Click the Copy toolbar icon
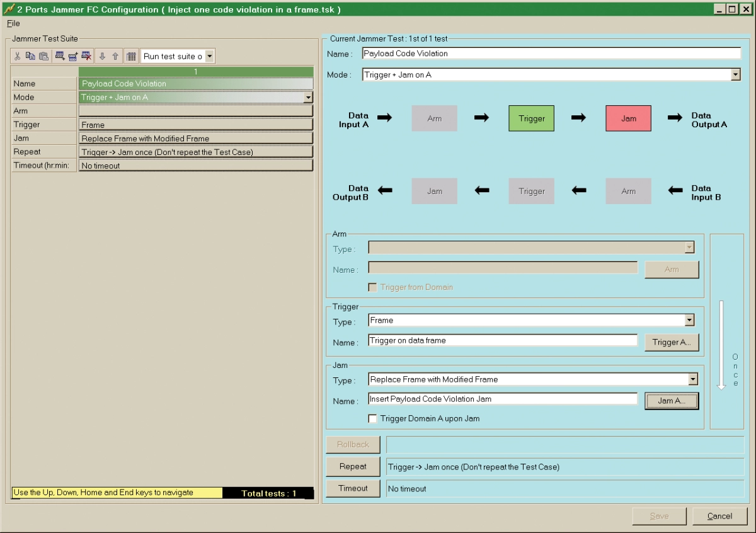This screenshot has height=533, width=756. (30, 56)
